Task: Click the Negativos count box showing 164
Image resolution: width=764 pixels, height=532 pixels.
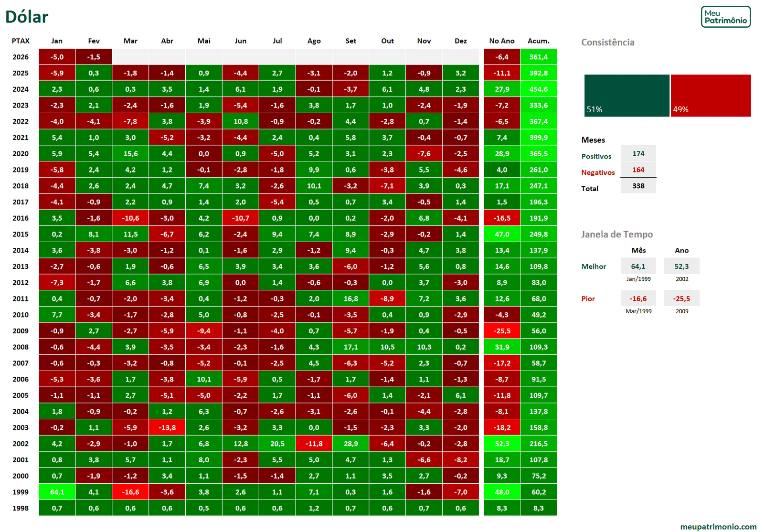Action: pyautogui.click(x=638, y=170)
